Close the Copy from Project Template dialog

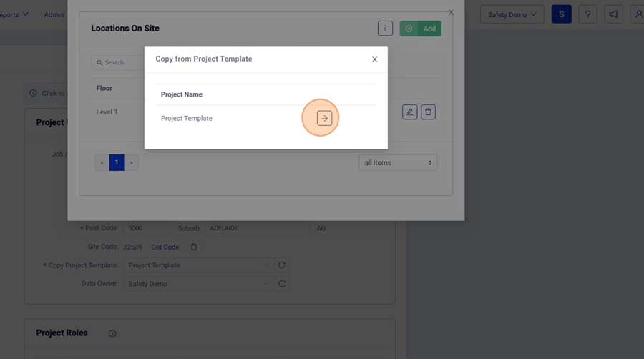[374, 59]
